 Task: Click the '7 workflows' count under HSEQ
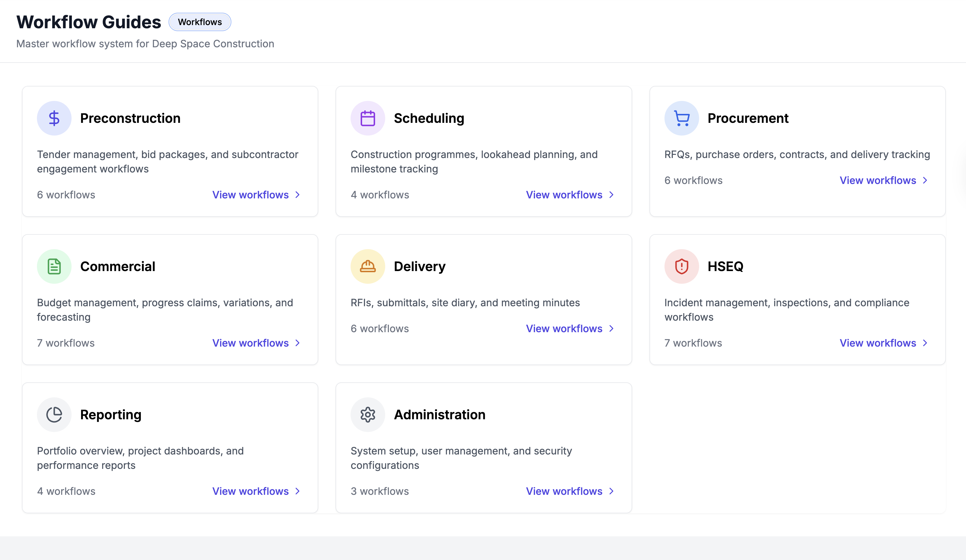(x=693, y=343)
